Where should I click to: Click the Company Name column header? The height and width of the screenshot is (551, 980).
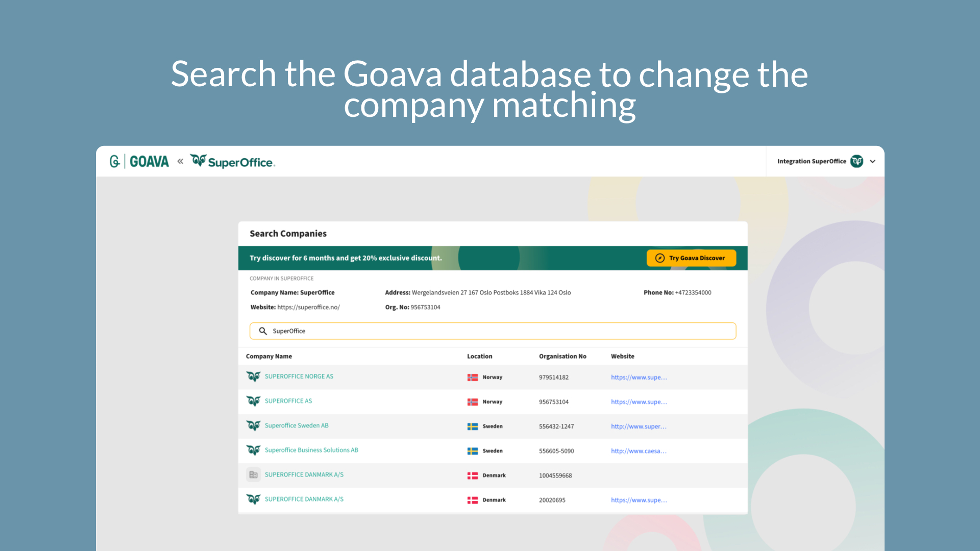(x=269, y=356)
